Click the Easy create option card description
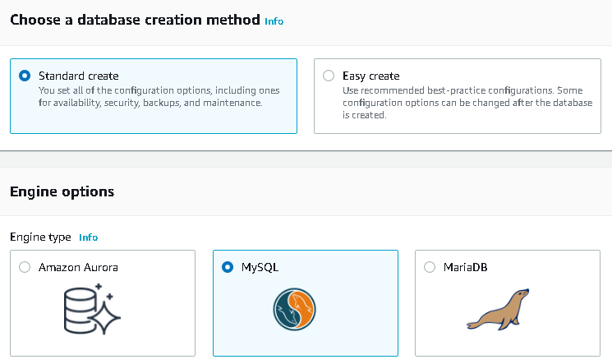This screenshot has height=364, width=612. 460,102
